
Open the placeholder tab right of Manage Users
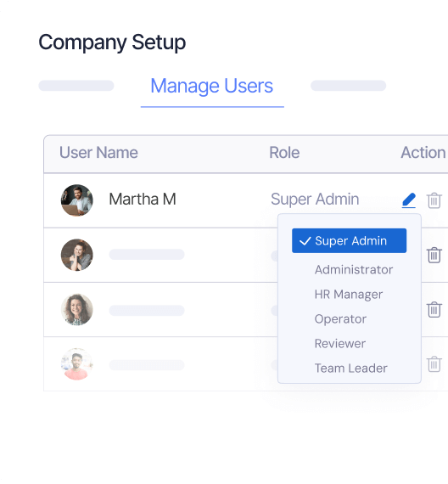349,86
